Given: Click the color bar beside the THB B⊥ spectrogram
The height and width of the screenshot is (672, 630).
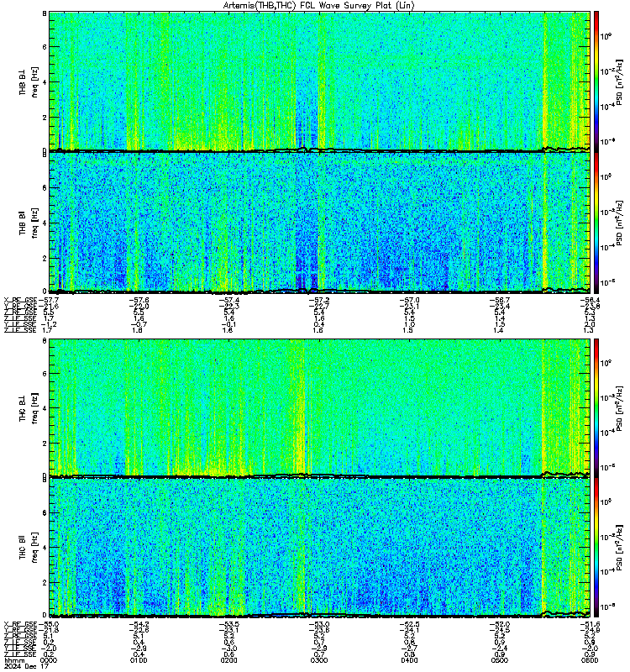Looking at the screenshot, I should (596, 81).
